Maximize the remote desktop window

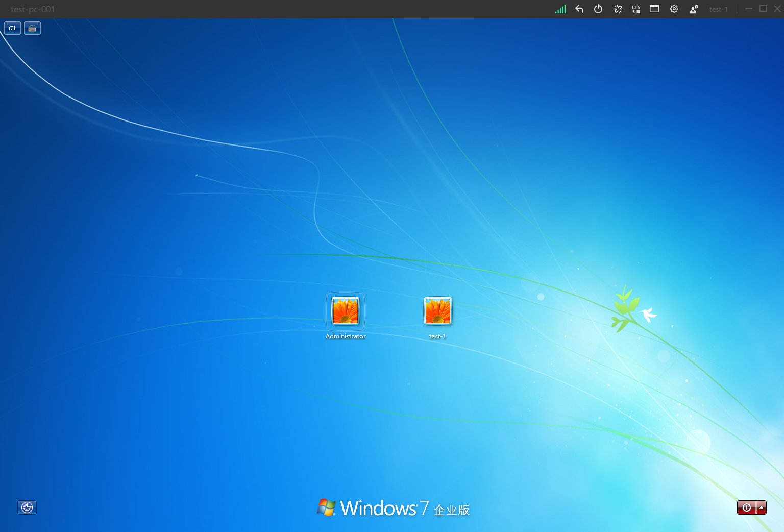point(763,9)
